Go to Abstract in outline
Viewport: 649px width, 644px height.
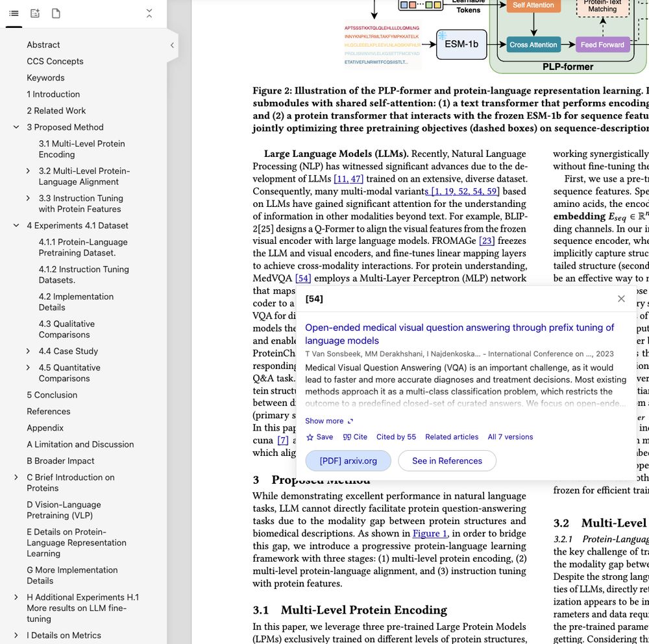click(43, 45)
